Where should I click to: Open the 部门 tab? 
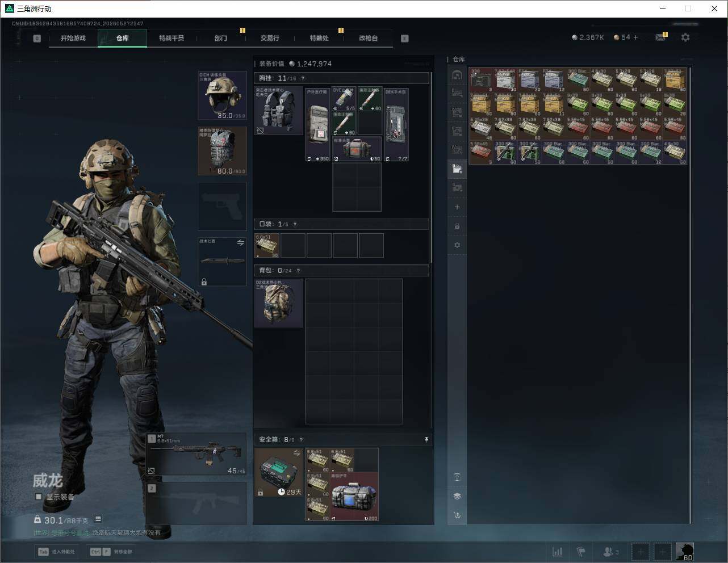(x=220, y=38)
